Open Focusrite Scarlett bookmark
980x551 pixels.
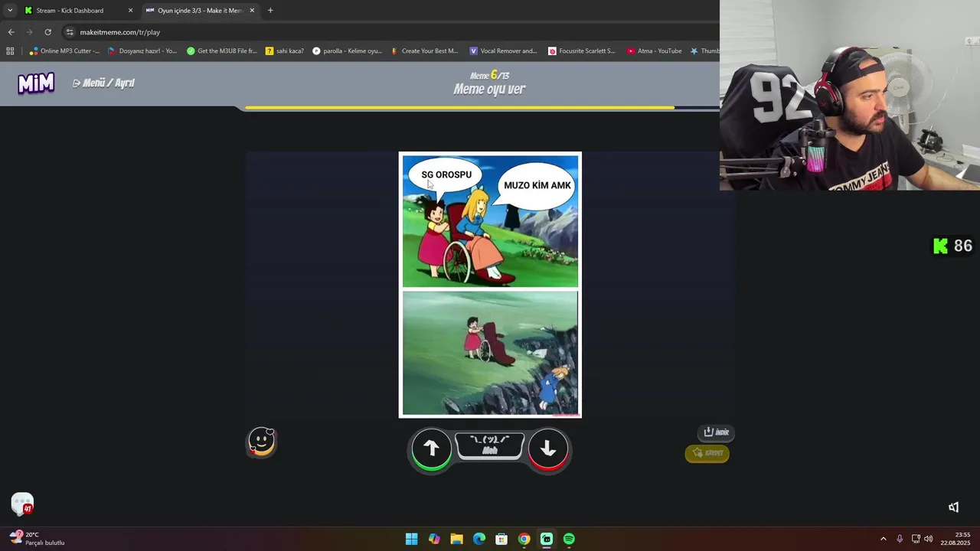click(x=582, y=51)
